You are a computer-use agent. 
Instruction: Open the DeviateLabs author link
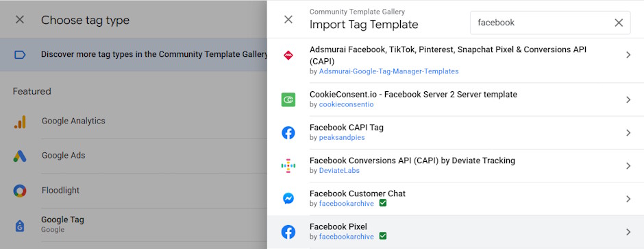pyautogui.click(x=339, y=170)
